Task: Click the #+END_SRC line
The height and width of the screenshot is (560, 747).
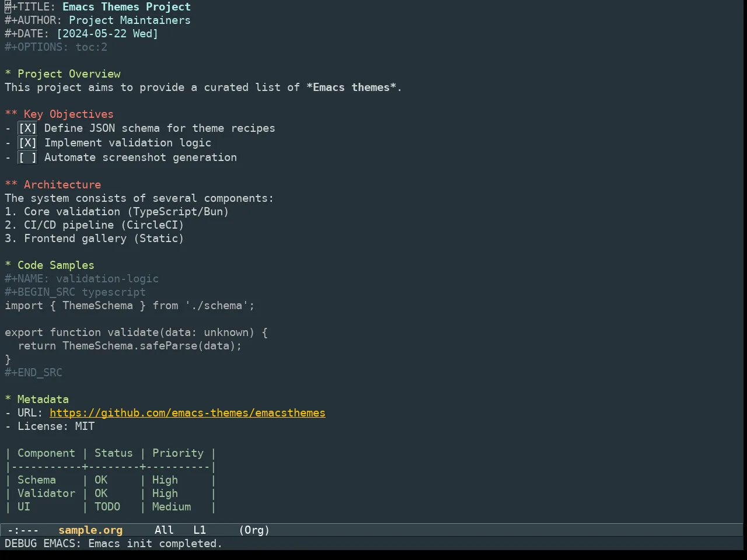Action: click(33, 373)
